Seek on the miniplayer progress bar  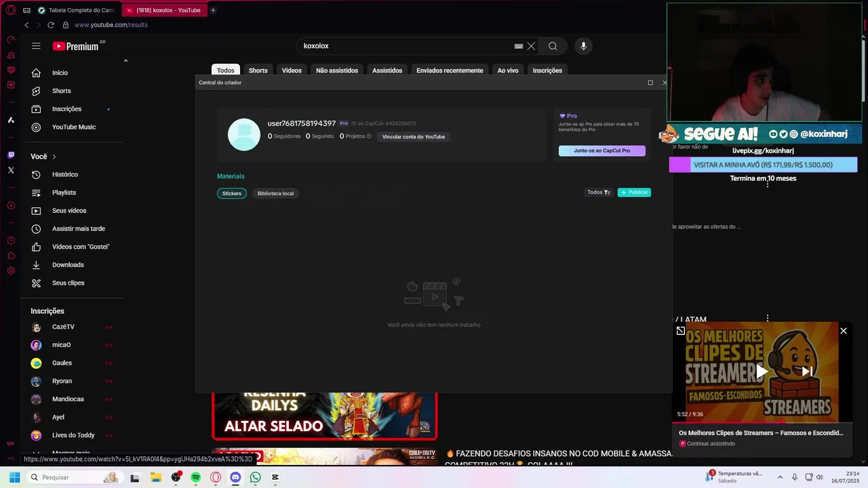762,422
